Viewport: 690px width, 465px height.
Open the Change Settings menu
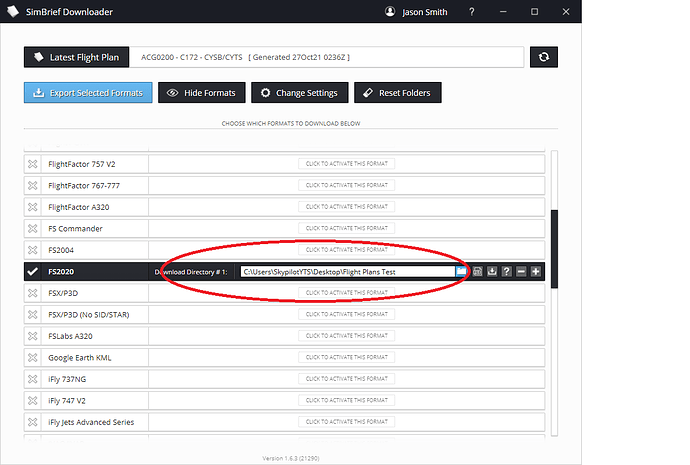point(299,93)
